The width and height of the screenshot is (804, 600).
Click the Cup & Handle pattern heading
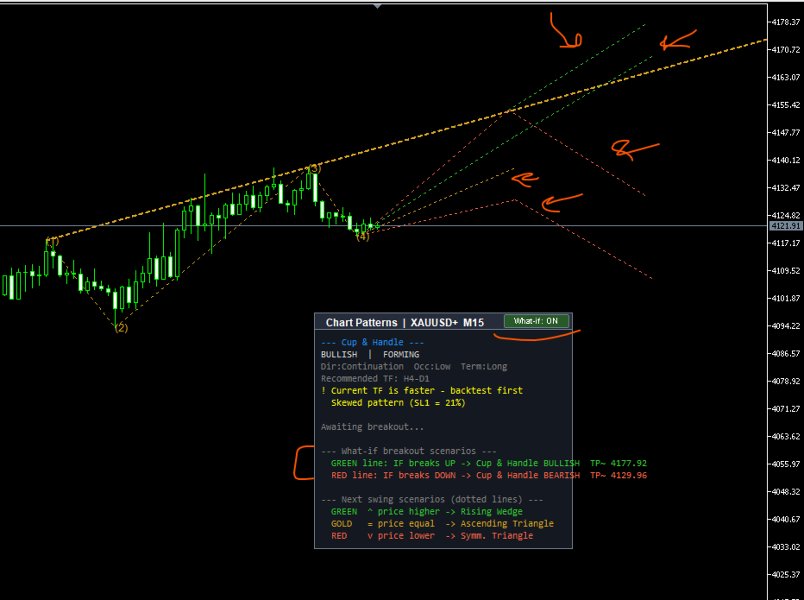[x=372, y=342]
